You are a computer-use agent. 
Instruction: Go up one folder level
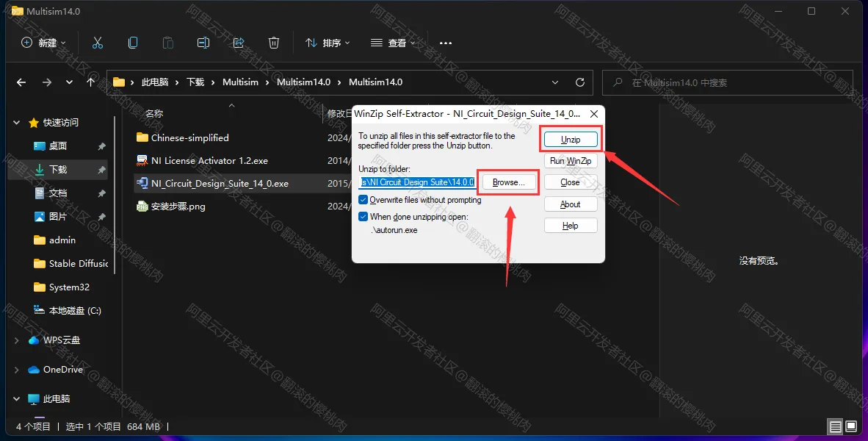pyautogui.click(x=91, y=82)
